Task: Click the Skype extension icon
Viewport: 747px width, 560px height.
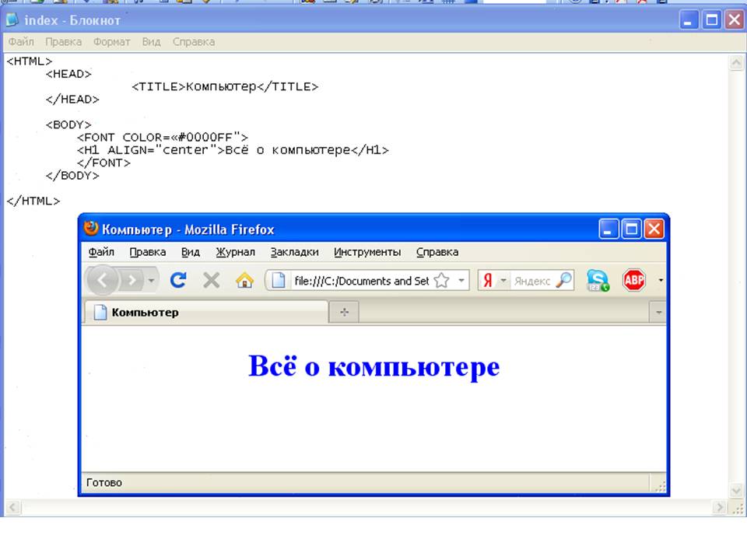Action: click(598, 281)
